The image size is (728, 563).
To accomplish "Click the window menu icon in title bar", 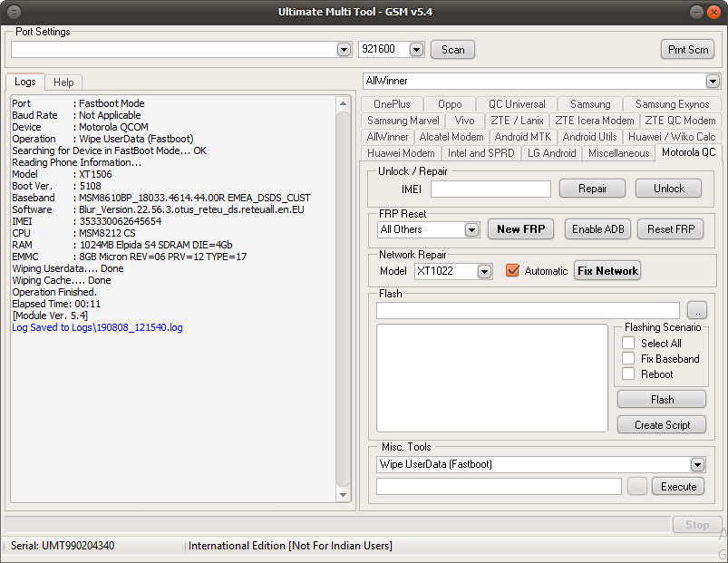I will tap(15, 12).
